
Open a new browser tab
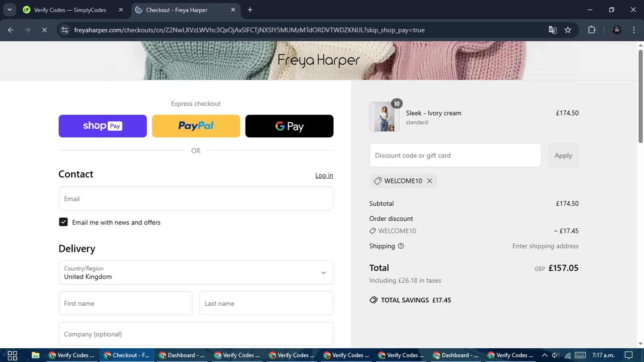[250, 10]
